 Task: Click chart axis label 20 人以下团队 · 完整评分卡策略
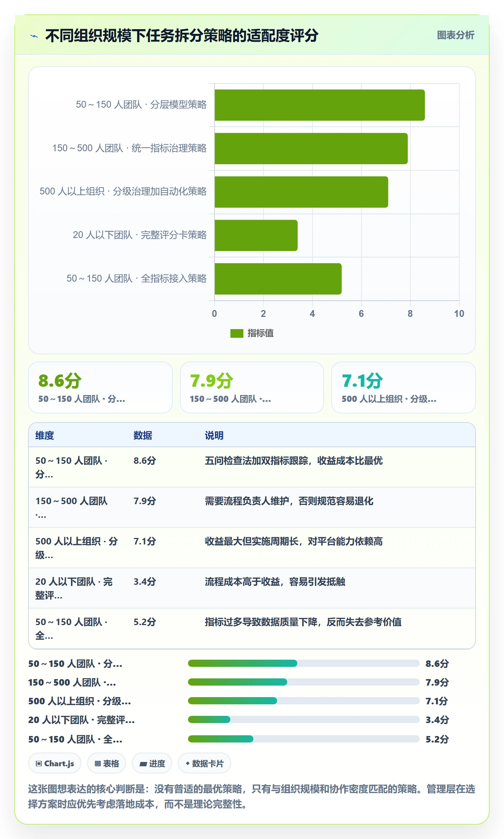click(x=140, y=235)
